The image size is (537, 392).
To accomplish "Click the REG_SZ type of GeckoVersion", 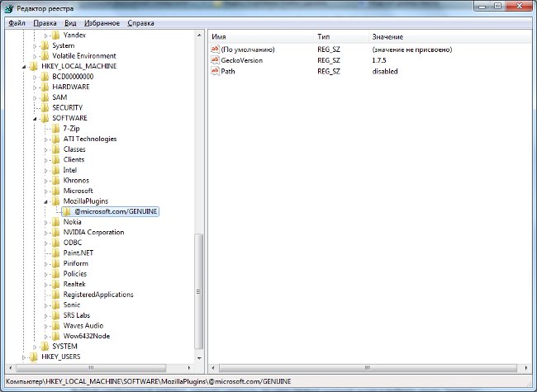I will tap(329, 60).
